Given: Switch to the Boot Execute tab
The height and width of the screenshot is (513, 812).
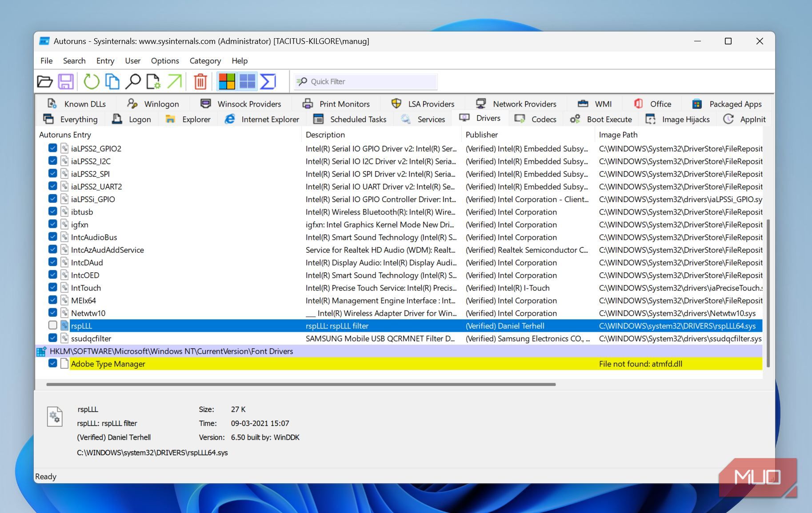Looking at the screenshot, I should pyautogui.click(x=601, y=119).
